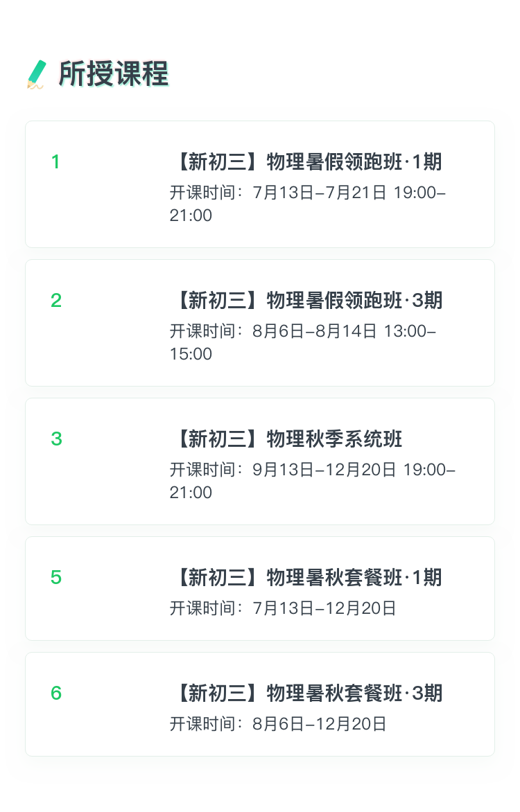
Task: Click the green pencil icon beside 所授课程
Action: click(x=36, y=75)
